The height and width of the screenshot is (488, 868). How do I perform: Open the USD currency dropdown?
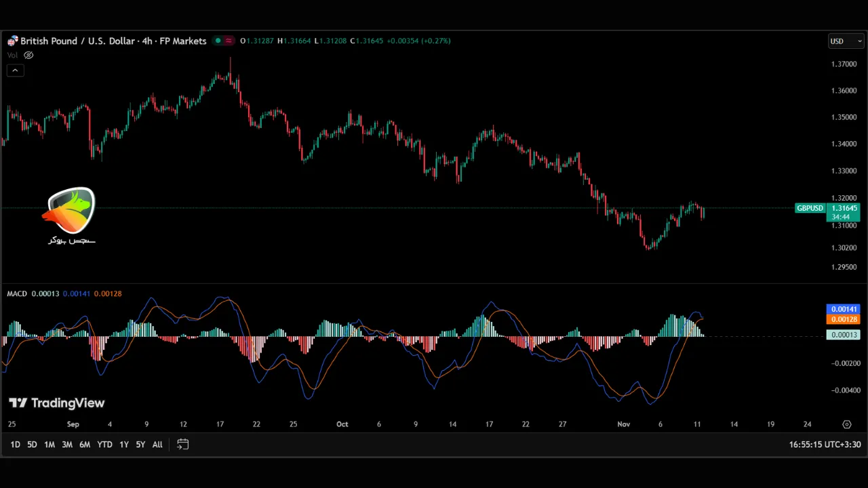coord(845,41)
